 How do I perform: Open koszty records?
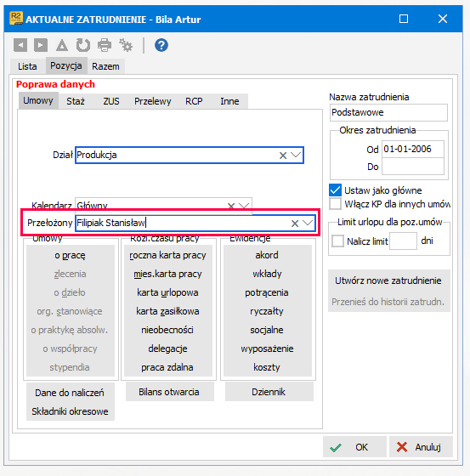pos(267,367)
